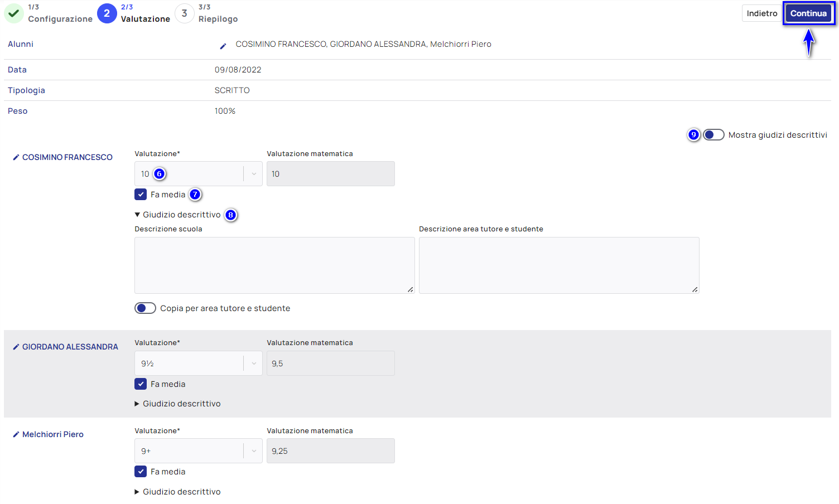This screenshot has height=504, width=839.
Task: Expand Giudizio descrittivo for Melchiorri Piero
Action: coord(177,492)
